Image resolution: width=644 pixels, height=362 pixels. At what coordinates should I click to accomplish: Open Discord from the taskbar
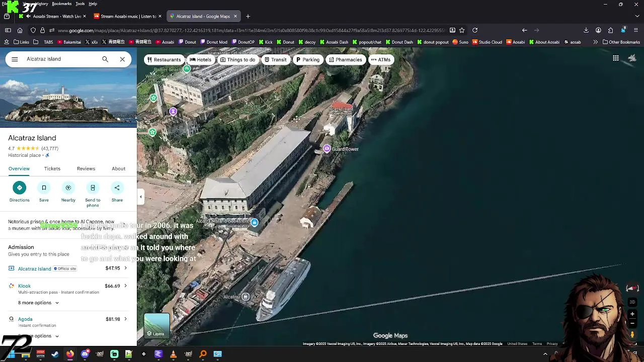pyautogui.click(x=85, y=354)
